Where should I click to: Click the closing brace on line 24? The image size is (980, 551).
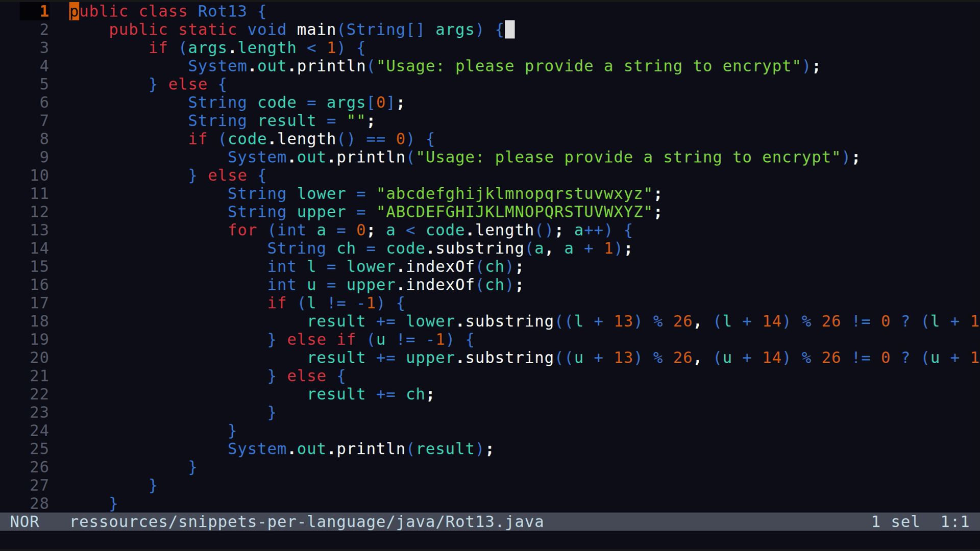(232, 431)
